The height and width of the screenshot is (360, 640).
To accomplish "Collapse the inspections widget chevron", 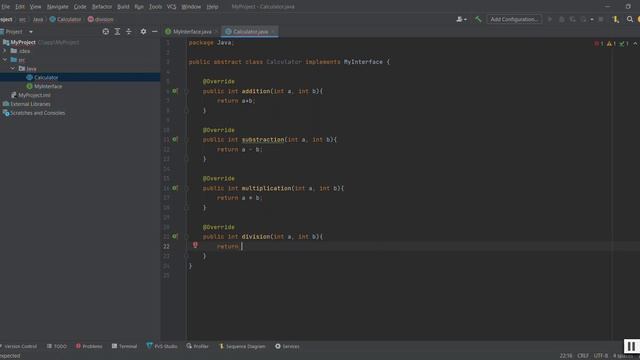I will click(635, 44).
